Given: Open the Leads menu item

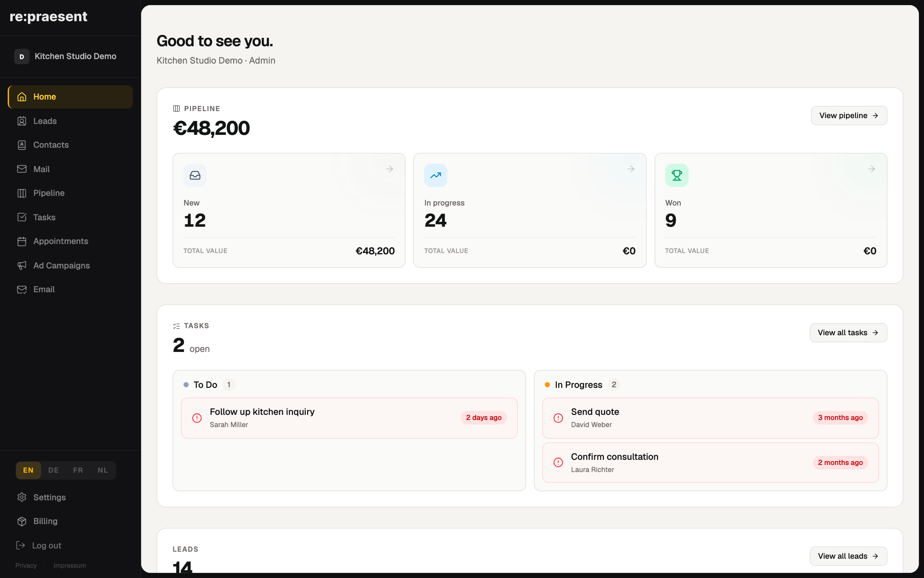Looking at the screenshot, I should coord(70,121).
